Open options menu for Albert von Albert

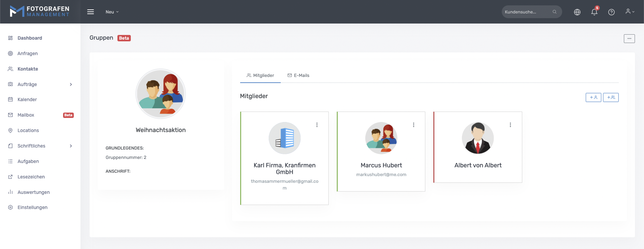(510, 125)
